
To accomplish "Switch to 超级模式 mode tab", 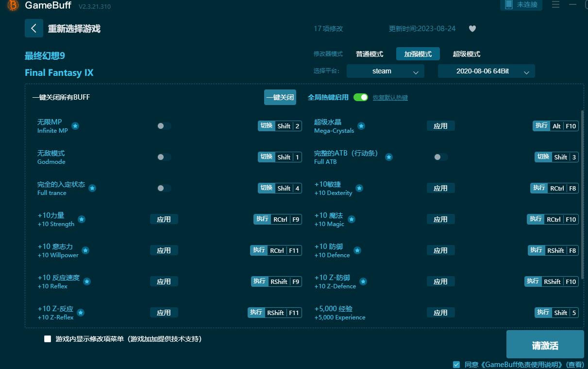I will [x=466, y=53].
